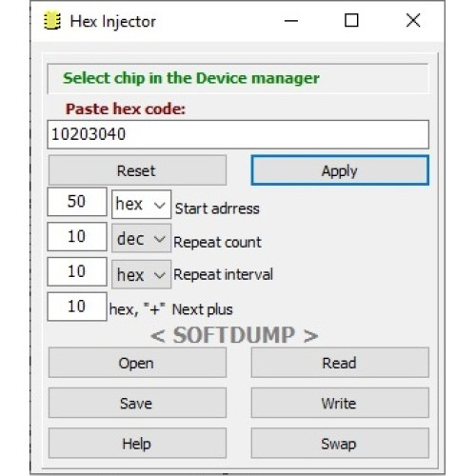This screenshot has width=476, height=476.
Task: Open the Repeat interval hex format dropdown
Action: coord(141,274)
